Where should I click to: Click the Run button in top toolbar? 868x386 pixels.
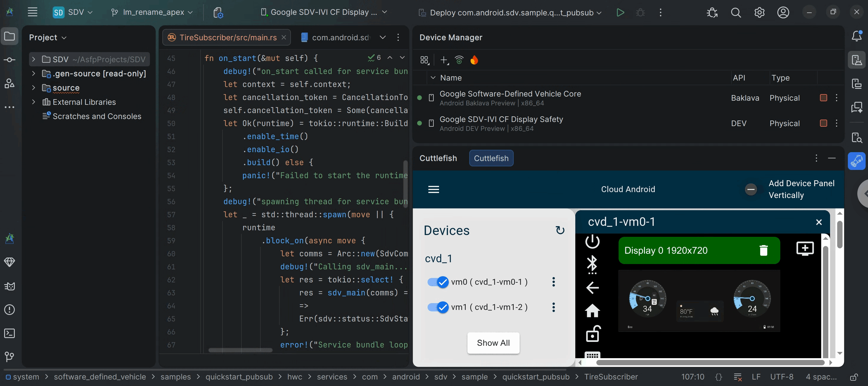click(x=620, y=12)
